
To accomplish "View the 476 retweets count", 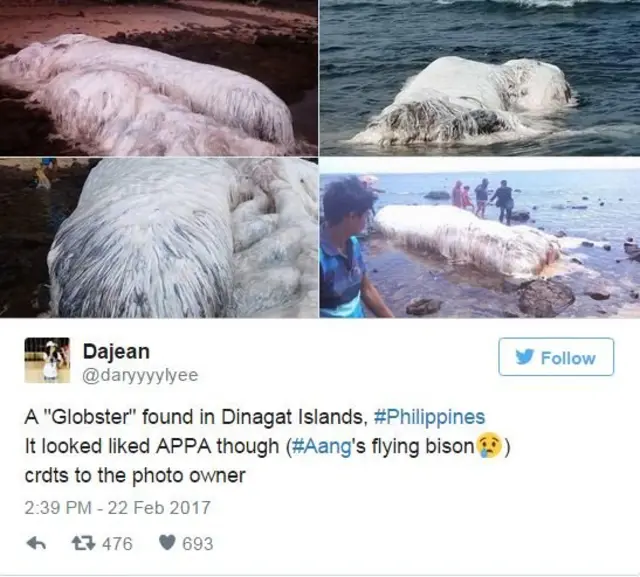I will (x=117, y=544).
